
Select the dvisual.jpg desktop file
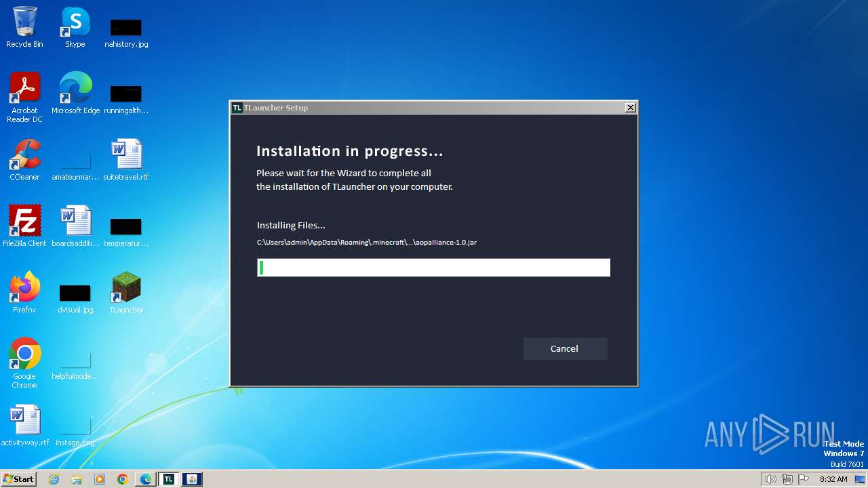click(75, 298)
